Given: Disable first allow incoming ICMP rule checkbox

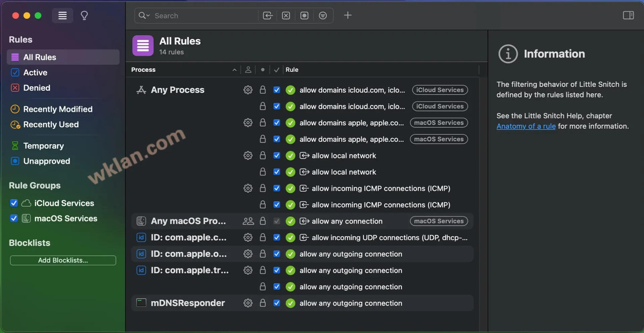Looking at the screenshot, I should (x=277, y=188).
